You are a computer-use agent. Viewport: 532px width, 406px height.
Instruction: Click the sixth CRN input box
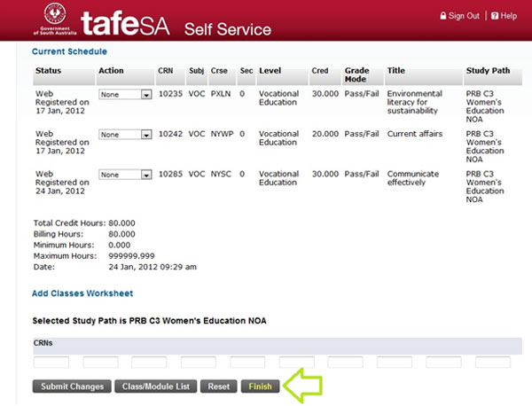pos(297,363)
